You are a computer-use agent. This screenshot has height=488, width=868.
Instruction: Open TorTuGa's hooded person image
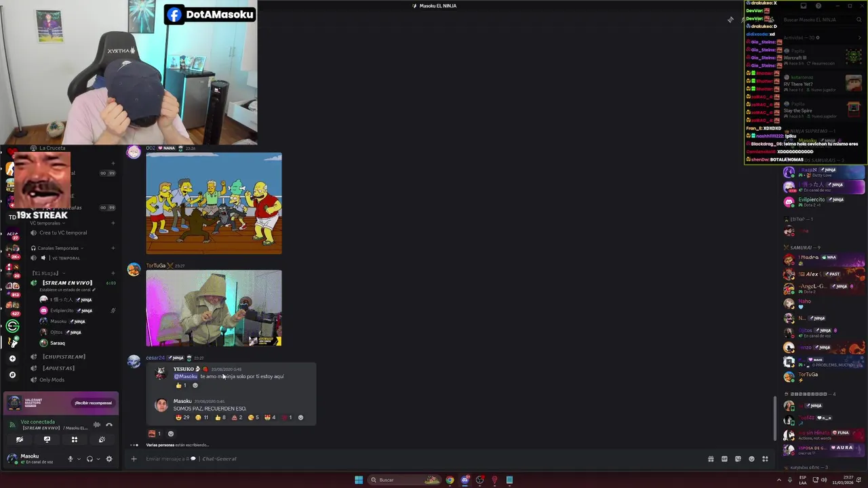[214, 308]
